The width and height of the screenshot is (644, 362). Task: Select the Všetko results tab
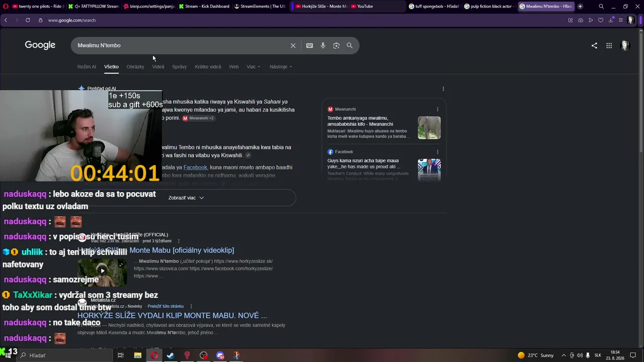point(111,67)
